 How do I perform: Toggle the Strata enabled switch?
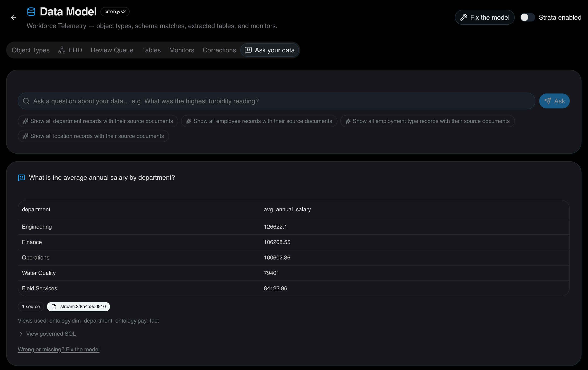point(527,17)
